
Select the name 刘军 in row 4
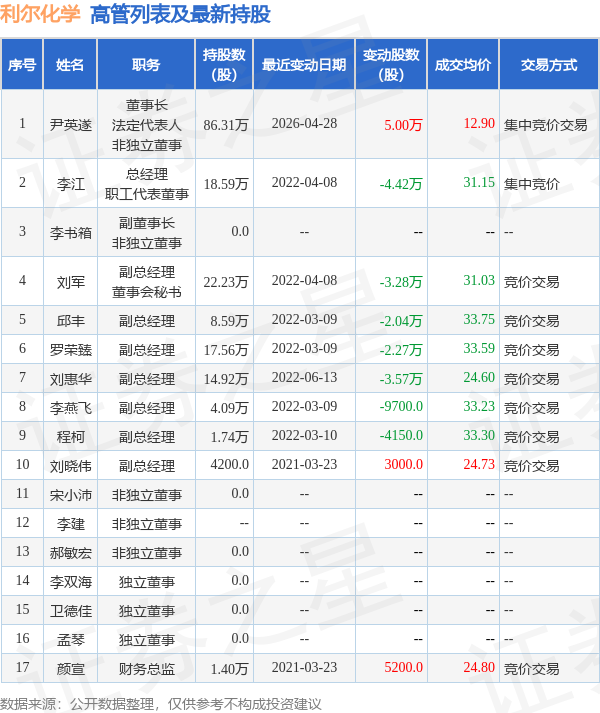[x=70, y=282]
